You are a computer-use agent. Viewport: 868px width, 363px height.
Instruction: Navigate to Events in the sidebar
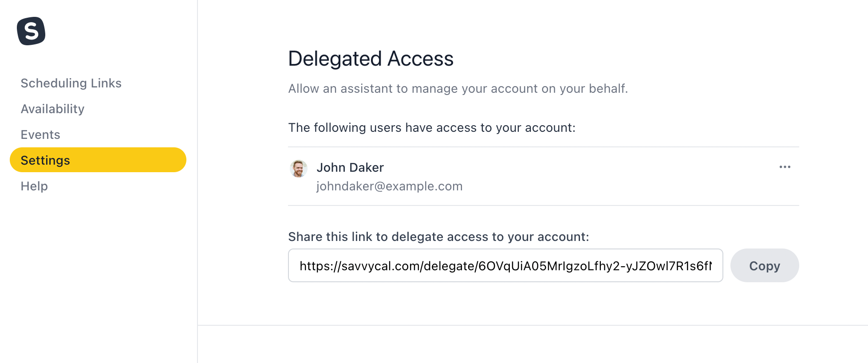[x=40, y=135]
